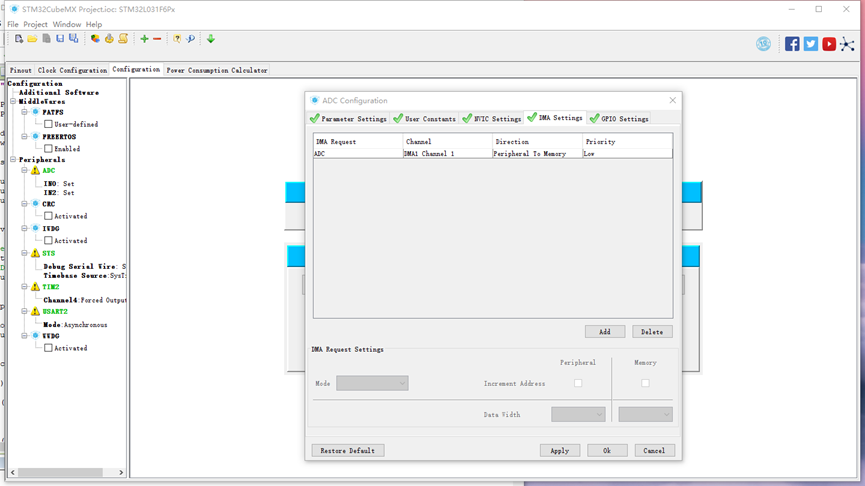Collapse the MiddleWares tree node
The image size is (865, 486).
click(13, 102)
